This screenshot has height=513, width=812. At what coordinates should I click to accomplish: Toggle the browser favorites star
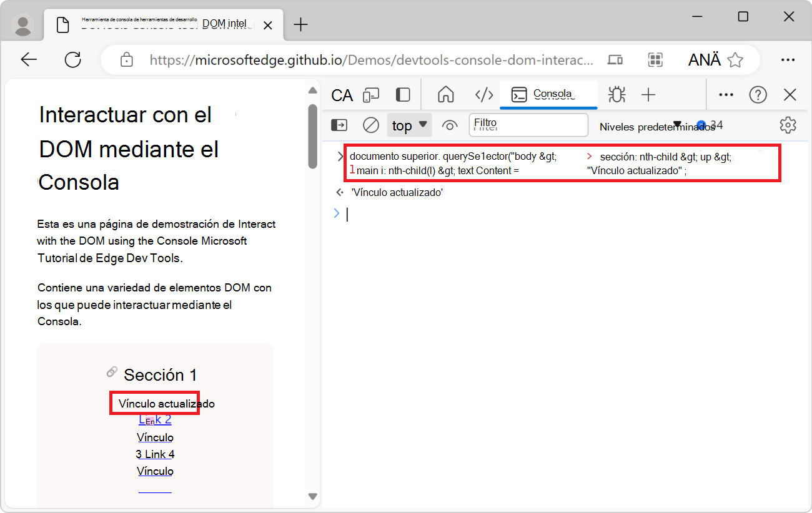pos(736,59)
